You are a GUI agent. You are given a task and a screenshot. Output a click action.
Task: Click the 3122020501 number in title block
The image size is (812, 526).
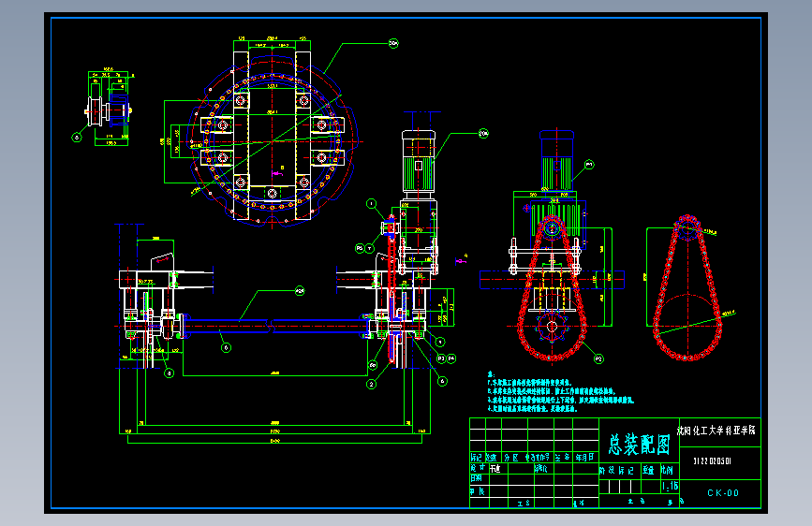[x=712, y=460]
